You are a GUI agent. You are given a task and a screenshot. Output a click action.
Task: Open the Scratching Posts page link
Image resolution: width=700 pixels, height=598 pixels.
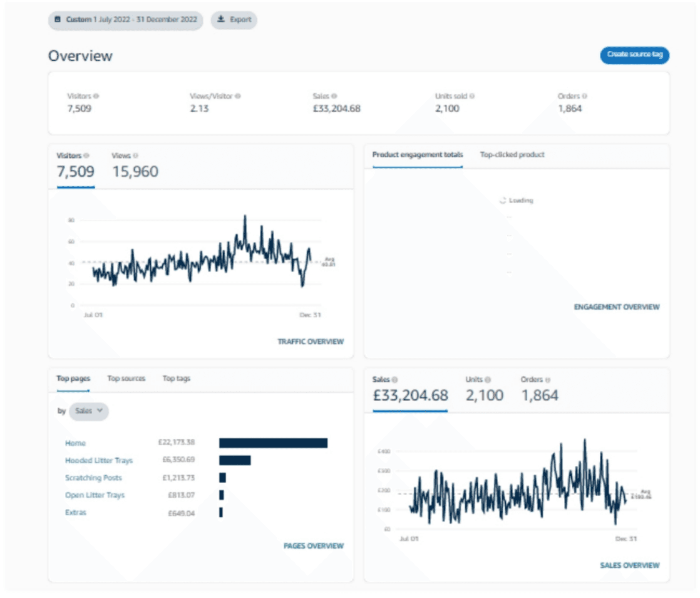coord(93,478)
